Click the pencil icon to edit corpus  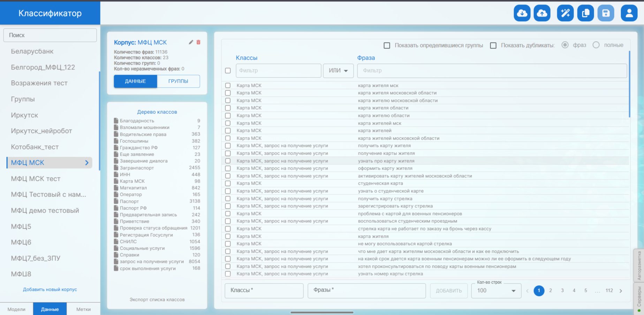pos(191,42)
